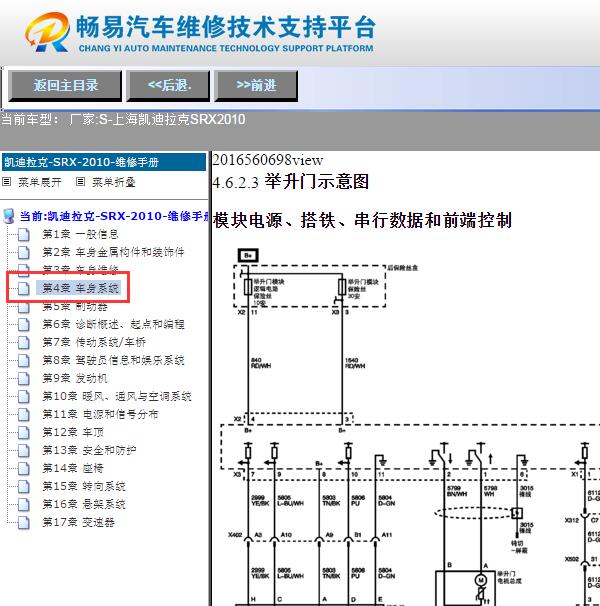Click the page icon beside 第13章
Viewport: 600px width, 606px height.
point(24,450)
